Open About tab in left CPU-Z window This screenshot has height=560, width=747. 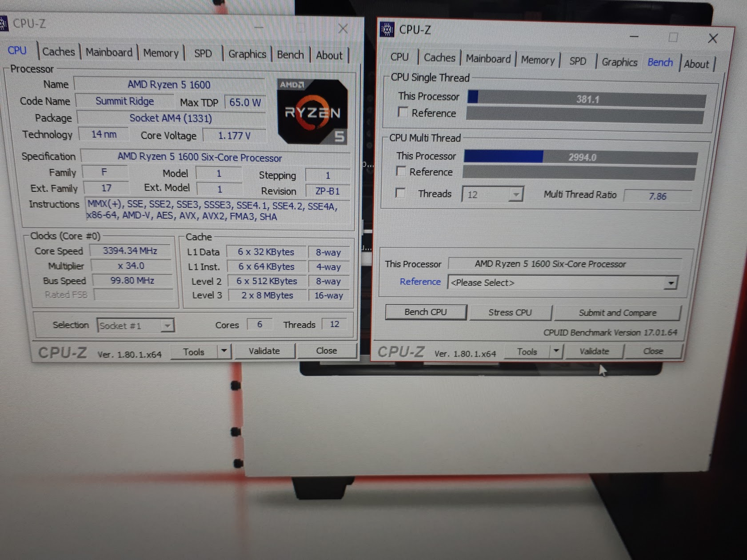pos(329,56)
